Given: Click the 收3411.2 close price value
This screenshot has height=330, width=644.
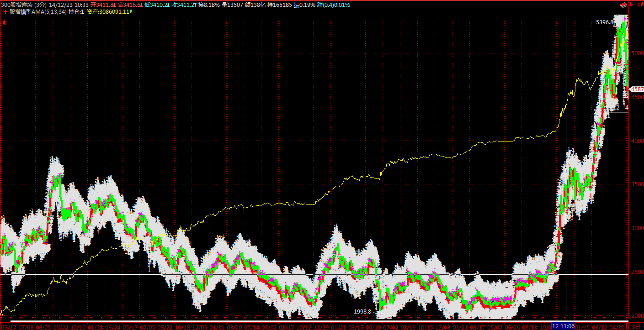Looking at the screenshot, I should pyautogui.click(x=183, y=5).
